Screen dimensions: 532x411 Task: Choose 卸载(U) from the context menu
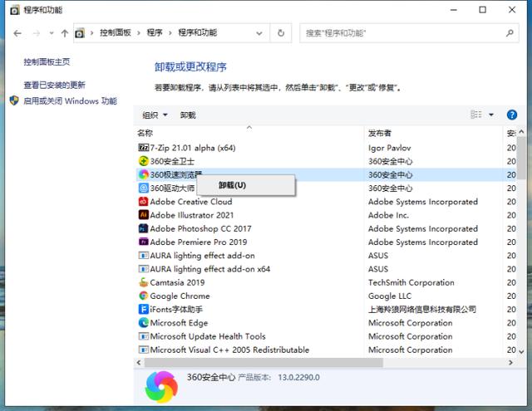[x=232, y=185]
